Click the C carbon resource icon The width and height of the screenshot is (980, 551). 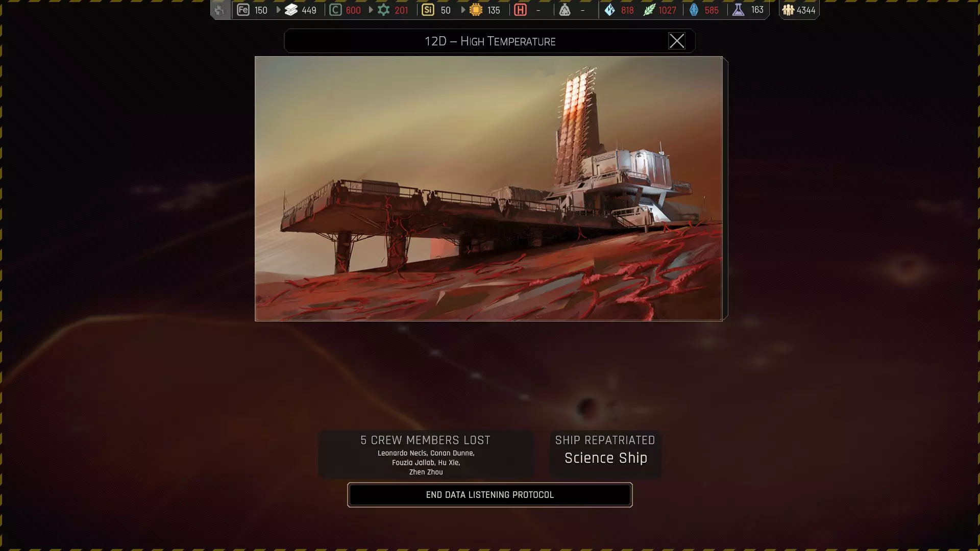pos(335,10)
